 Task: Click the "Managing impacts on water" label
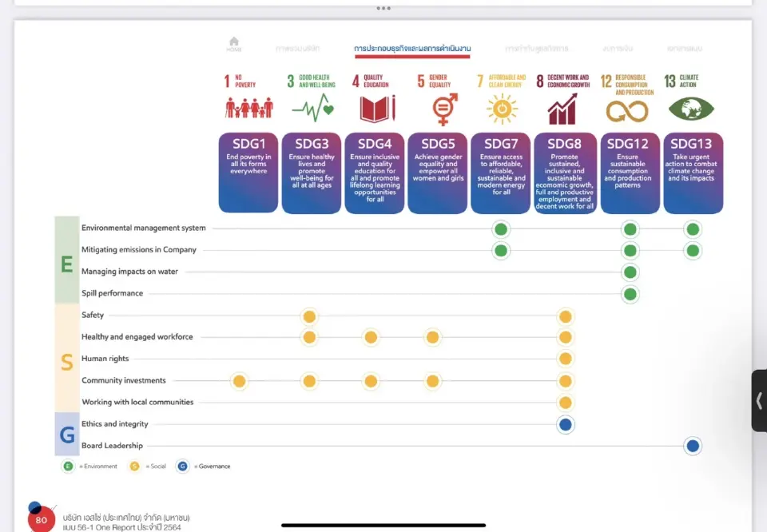(x=129, y=272)
